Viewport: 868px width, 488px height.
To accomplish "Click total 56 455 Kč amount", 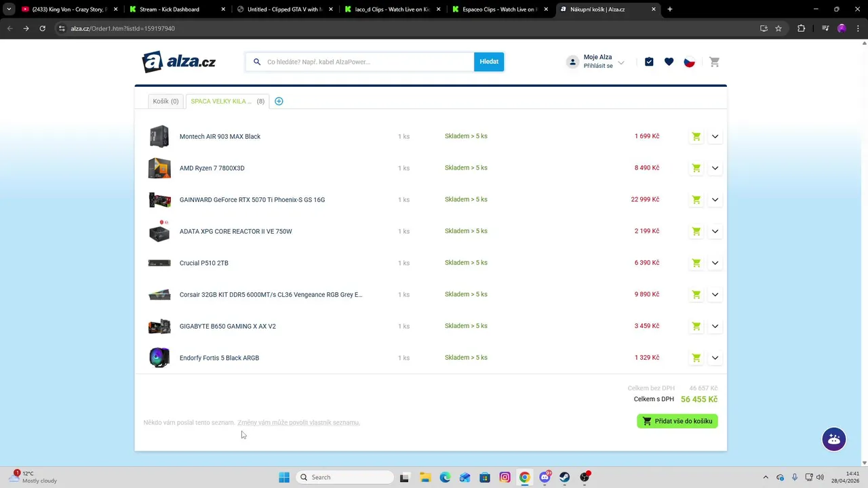I will point(699,399).
